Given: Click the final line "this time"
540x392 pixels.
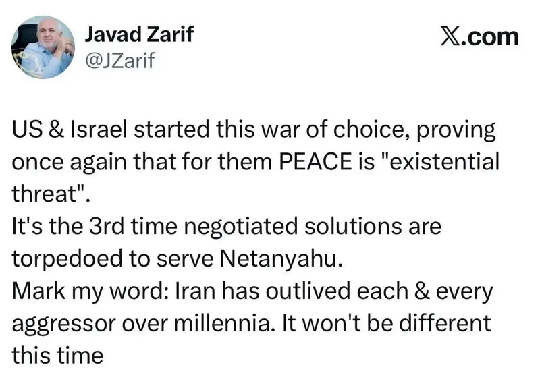Looking at the screenshot, I should click(x=57, y=354).
